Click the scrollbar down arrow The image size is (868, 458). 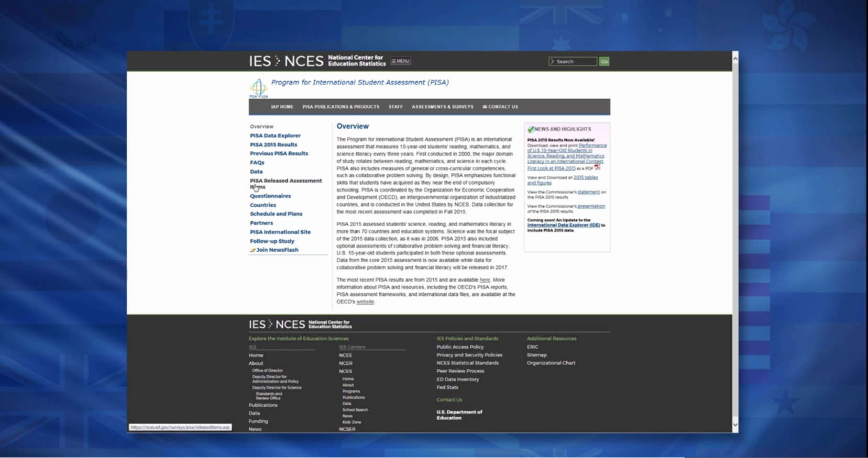tap(735, 425)
